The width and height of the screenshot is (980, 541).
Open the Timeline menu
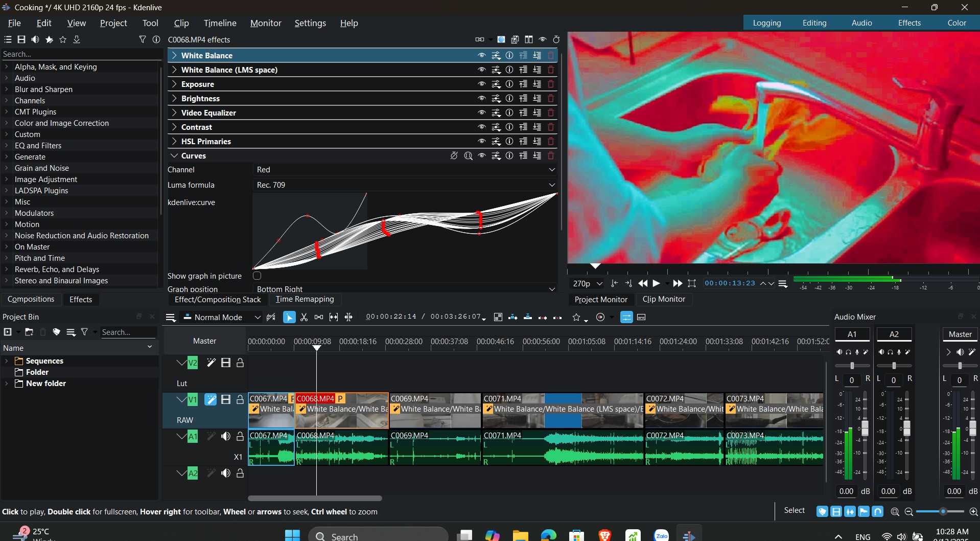(x=220, y=23)
